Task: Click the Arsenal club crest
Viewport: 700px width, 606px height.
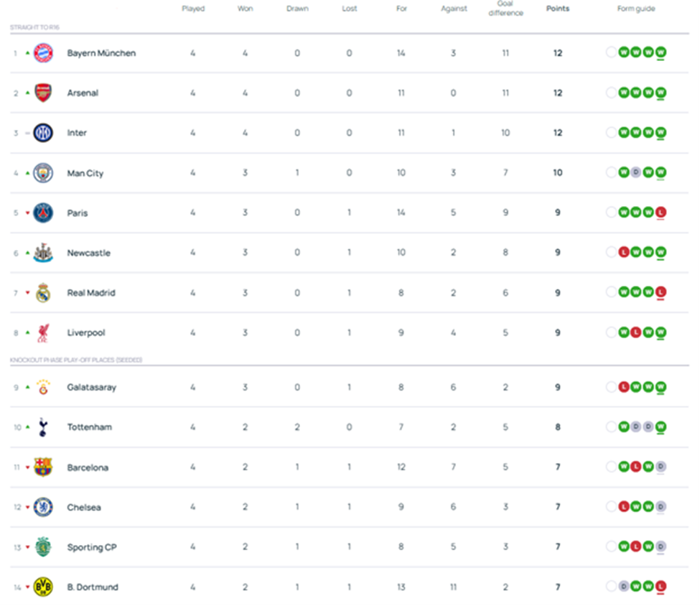Action: click(x=43, y=93)
